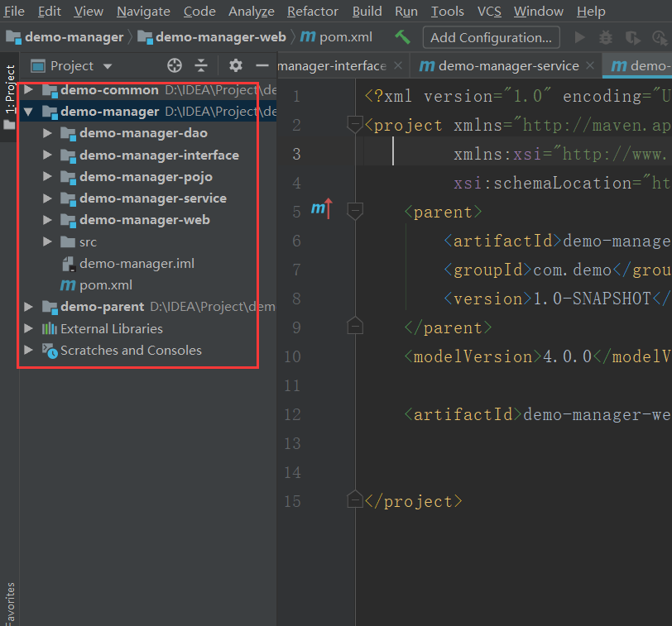Expand the demo-common module

tap(29, 89)
